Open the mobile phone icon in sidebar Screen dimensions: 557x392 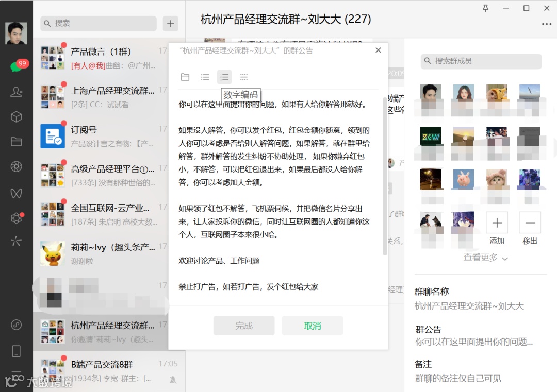click(16, 351)
